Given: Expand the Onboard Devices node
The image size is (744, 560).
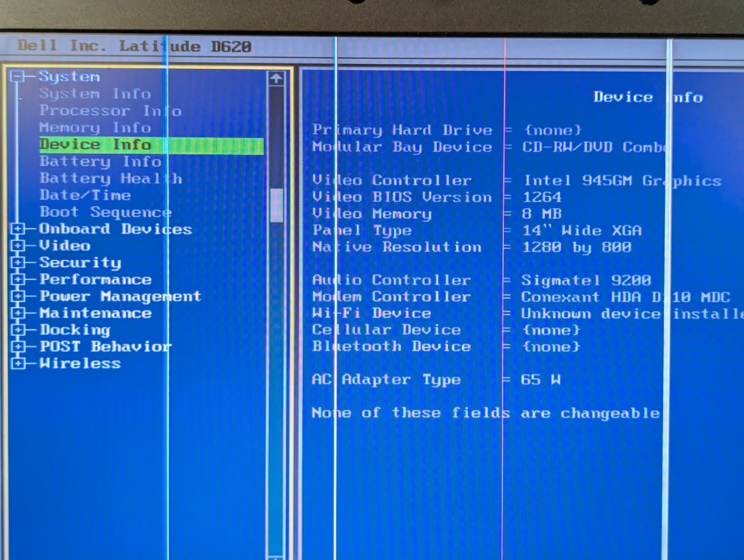Looking at the screenshot, I should [18, 228].
